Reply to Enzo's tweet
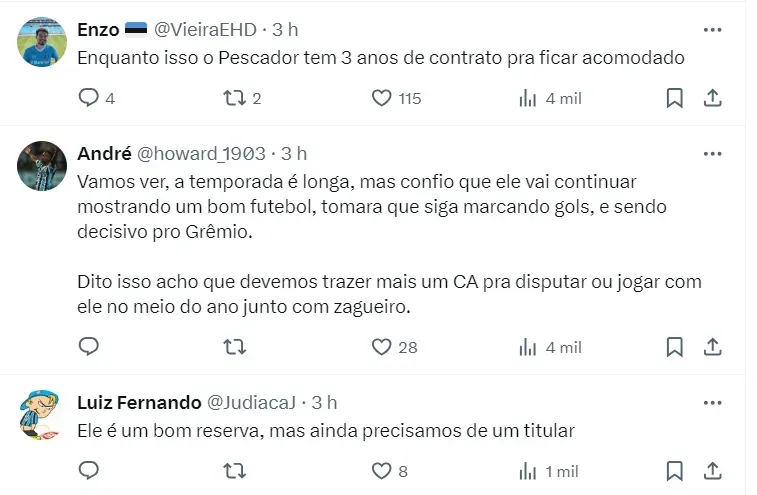The image size is (757, 495). coord(89,98)
